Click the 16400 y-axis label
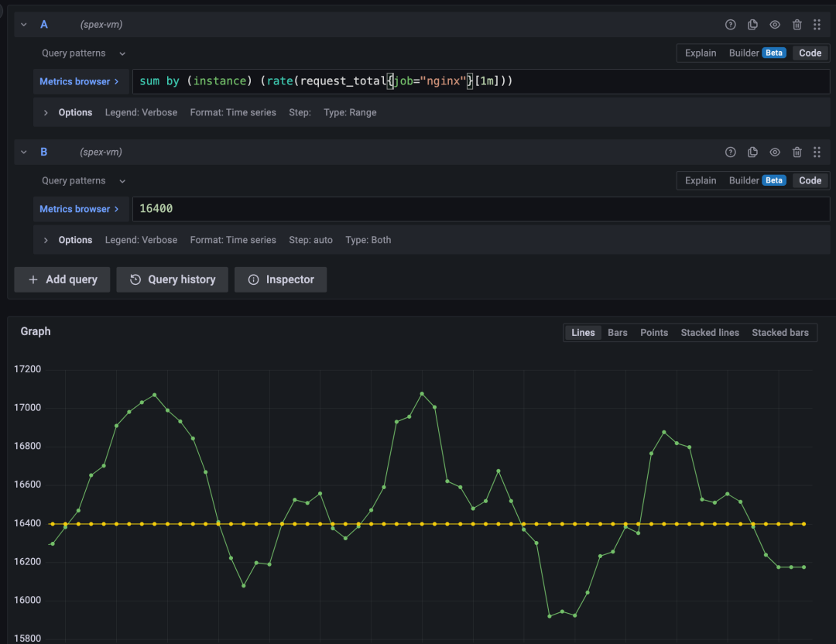The image size is (836, 644). point(27,523)
